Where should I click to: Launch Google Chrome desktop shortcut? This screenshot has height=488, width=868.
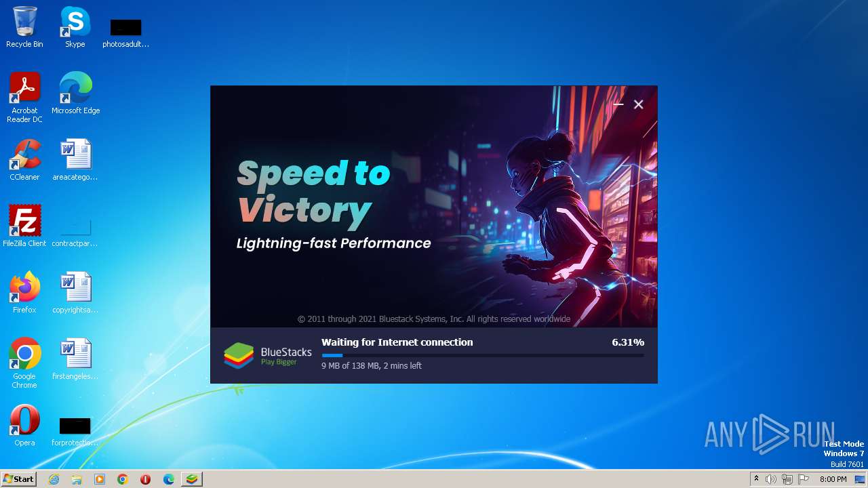click(24, 363)
